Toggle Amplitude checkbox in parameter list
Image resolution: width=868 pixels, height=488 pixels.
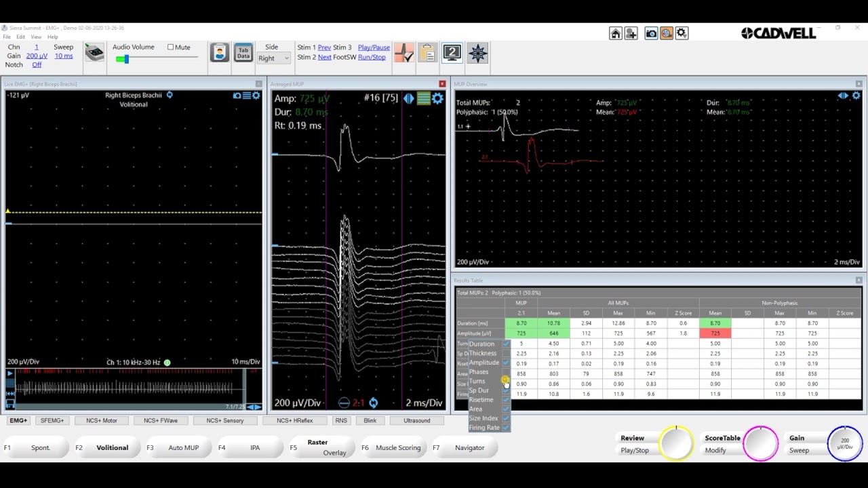[506, 363]
